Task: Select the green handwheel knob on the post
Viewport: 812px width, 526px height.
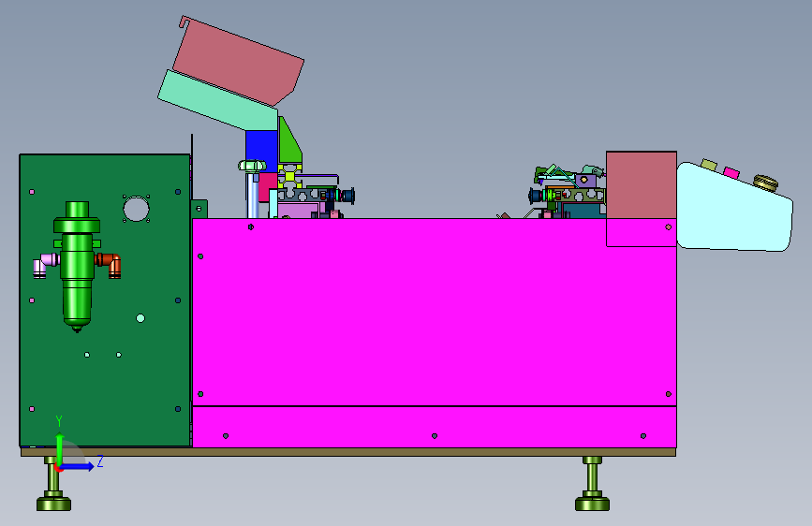Action: (252, 166)
